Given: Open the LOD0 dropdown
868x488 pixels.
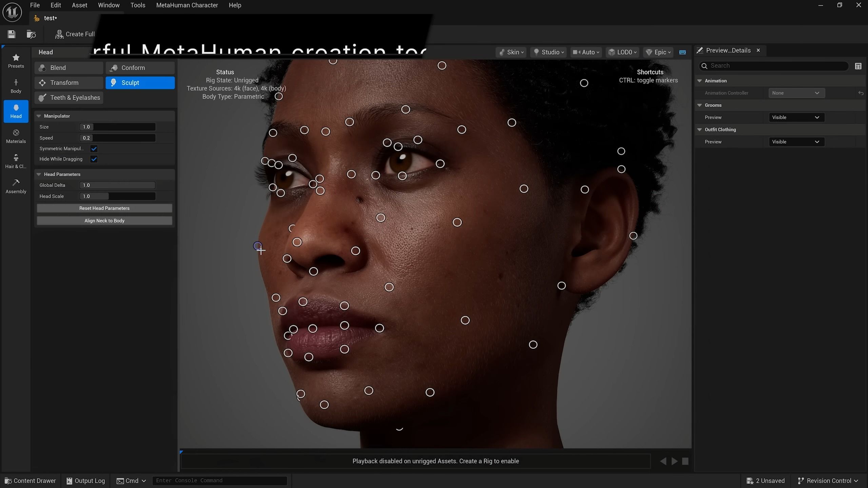Looking at the screenshot, I should [x=622, y=52].
